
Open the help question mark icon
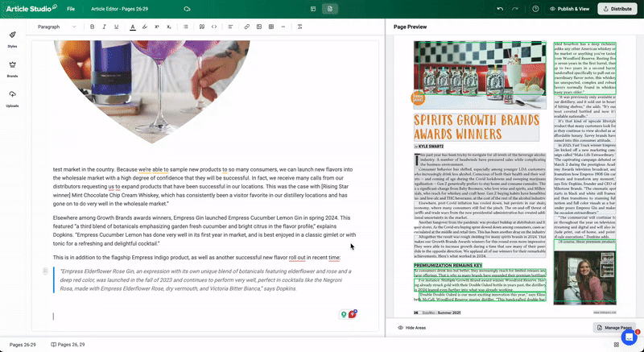[536, 9]
